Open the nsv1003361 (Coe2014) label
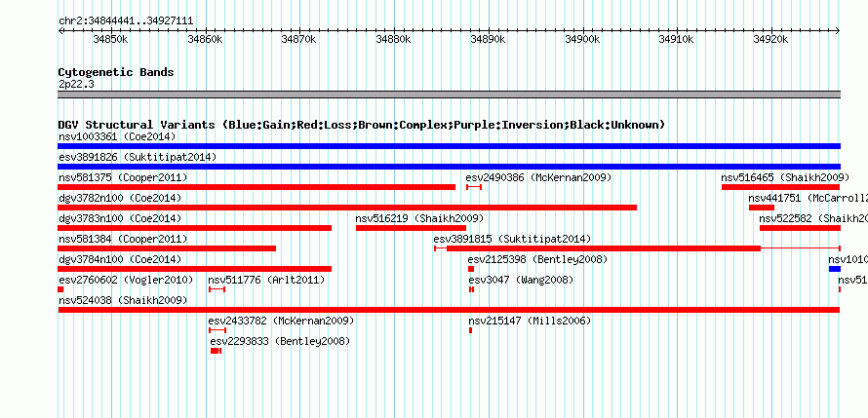The width and height of the screenshot is (868, 418). (117, 136)
